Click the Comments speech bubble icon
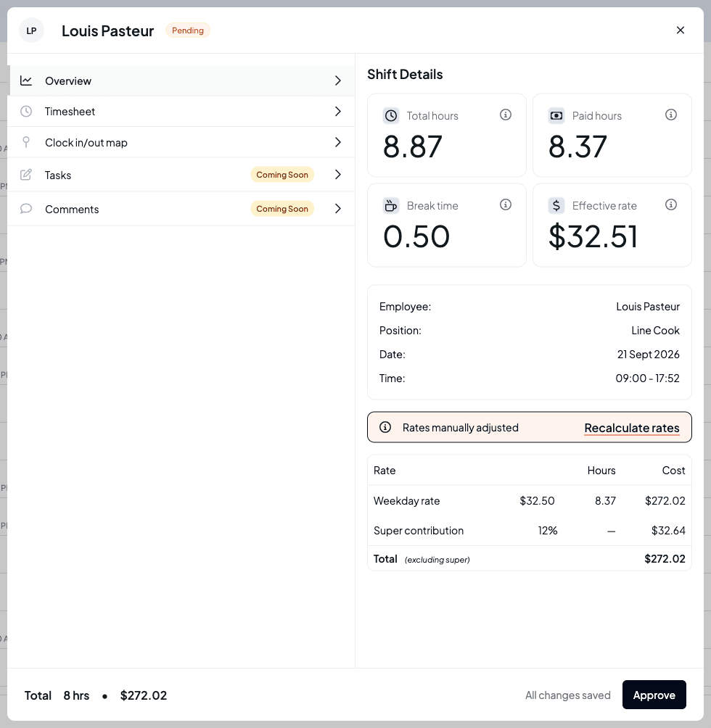Screen dimensions: 711x728 (x=26, y=209)
